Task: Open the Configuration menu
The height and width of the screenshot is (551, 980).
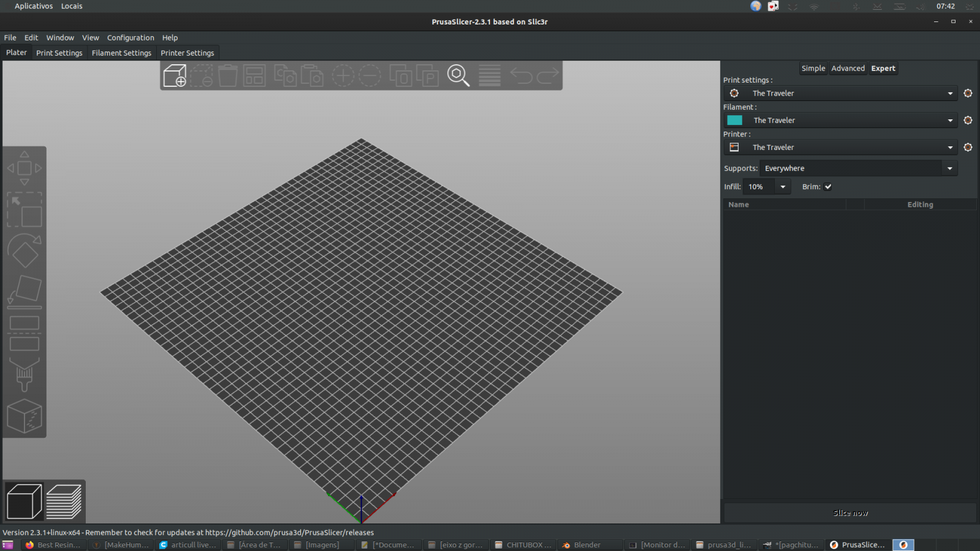Action: pos(130,37)
